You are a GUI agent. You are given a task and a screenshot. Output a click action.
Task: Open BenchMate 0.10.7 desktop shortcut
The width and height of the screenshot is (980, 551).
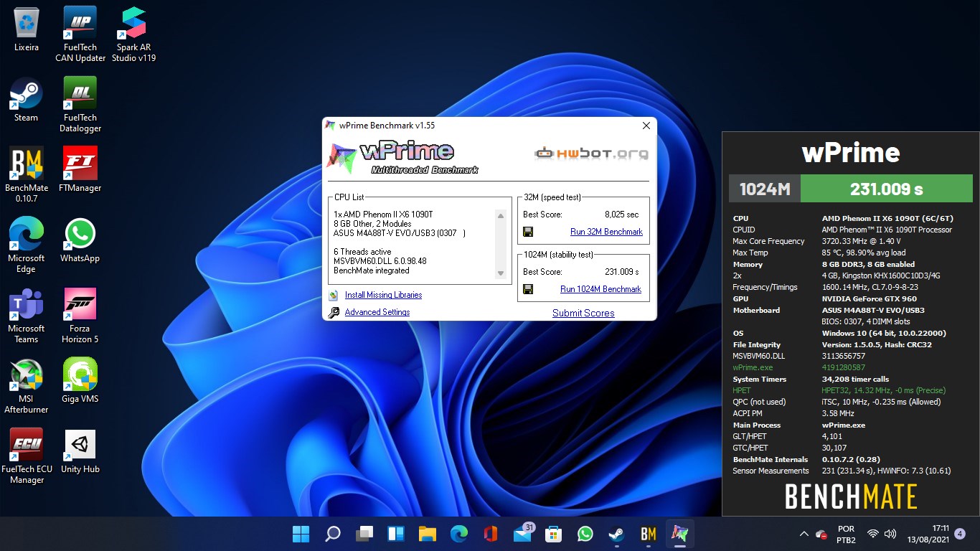pyautogui.click(x=27, y=175)
